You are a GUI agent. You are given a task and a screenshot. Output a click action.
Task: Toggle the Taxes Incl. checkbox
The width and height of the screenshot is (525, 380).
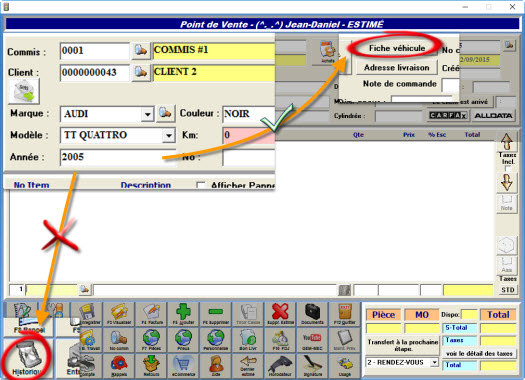pyautogui.click(x=508, y=168)
